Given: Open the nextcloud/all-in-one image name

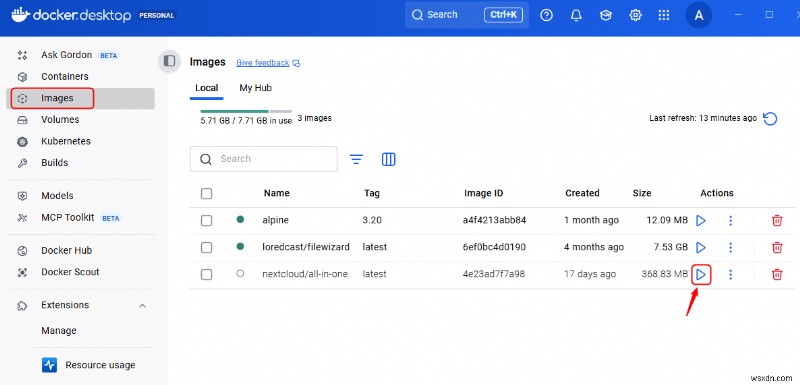Looking at the screenshot, I should 305,274.
